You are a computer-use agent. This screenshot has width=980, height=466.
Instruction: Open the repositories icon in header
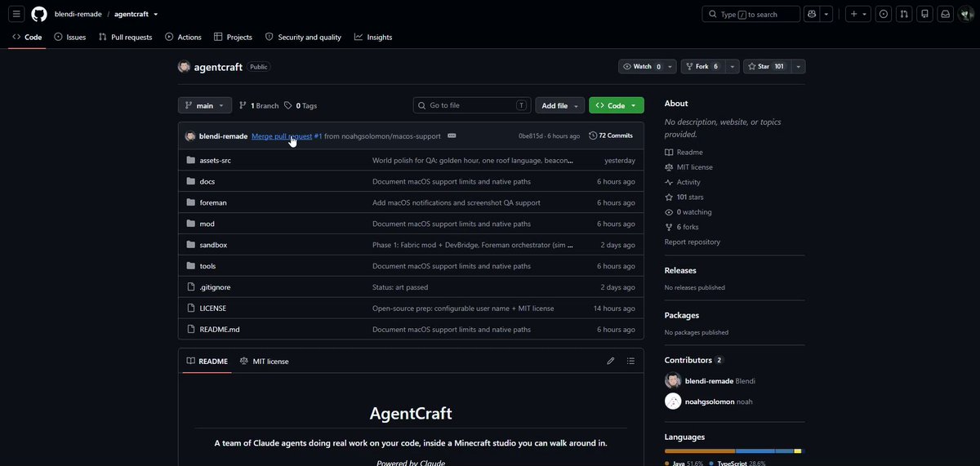click(924, 14)
